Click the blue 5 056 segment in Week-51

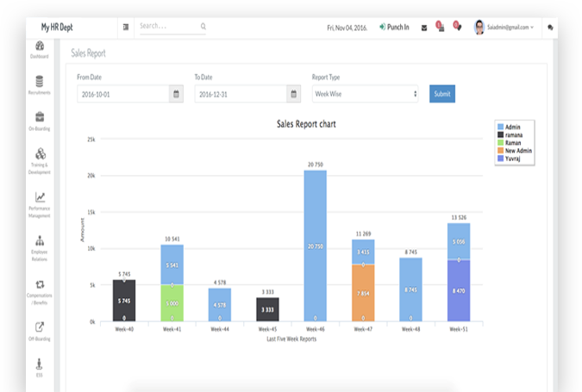[x=459, y=241]
